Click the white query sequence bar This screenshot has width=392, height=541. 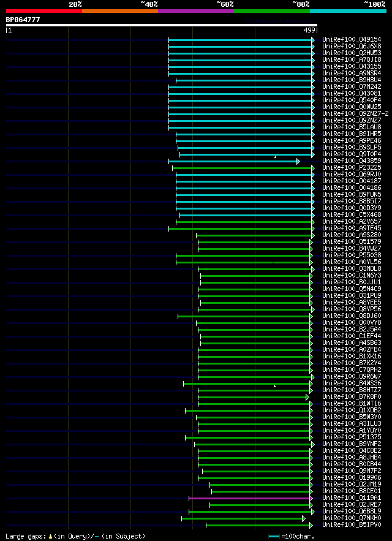[x=162, y=25]
